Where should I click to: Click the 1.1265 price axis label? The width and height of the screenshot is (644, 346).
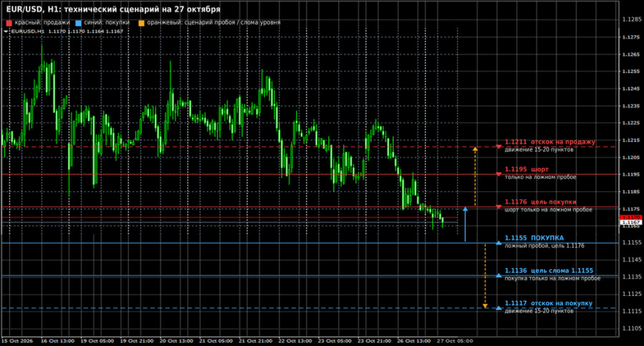631,54
